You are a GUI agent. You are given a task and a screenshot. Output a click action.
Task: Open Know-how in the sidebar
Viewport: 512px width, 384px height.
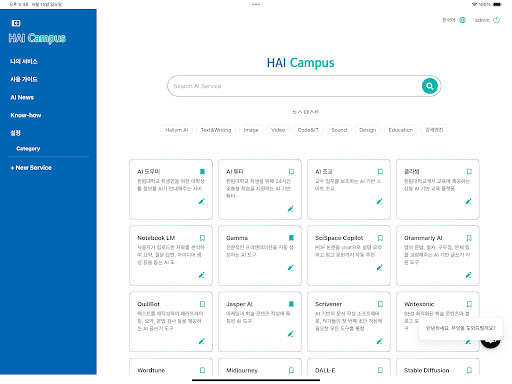pyautogui.click(x=26, y=115)
